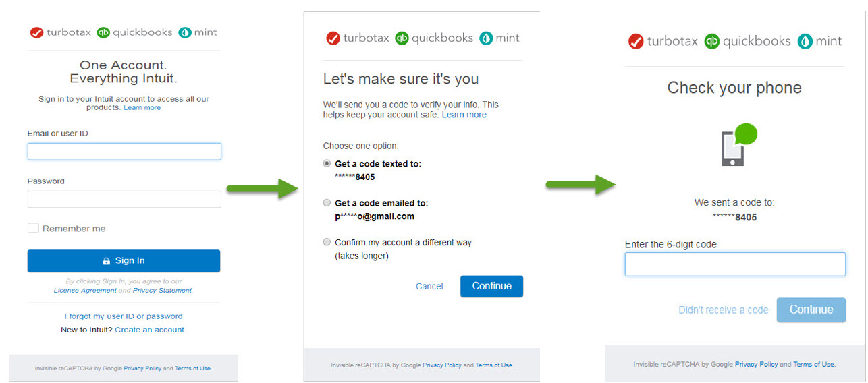Click the QuickBooks logo on verification panel
This screenshot has height=383, width=868.
(402, 38)
